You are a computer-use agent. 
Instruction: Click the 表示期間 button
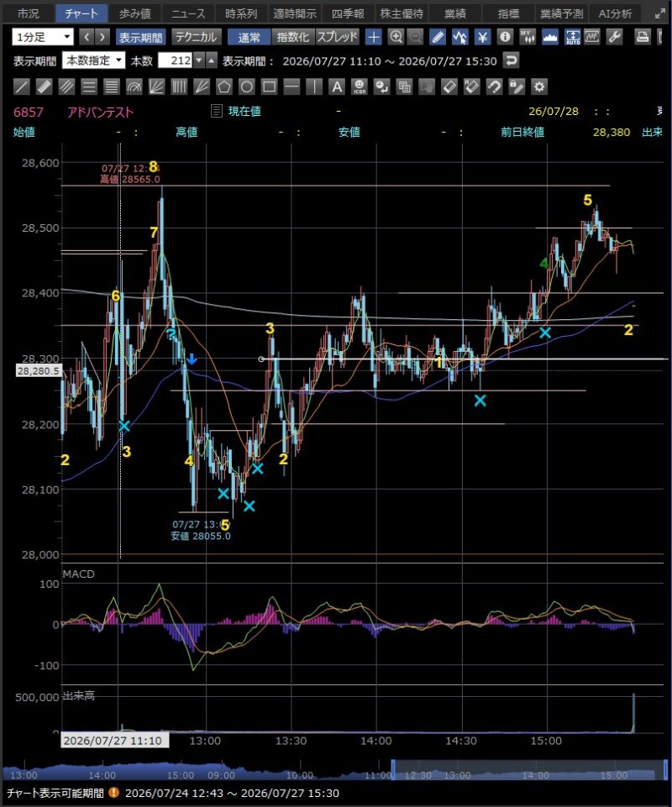click(x=141, y=37)
